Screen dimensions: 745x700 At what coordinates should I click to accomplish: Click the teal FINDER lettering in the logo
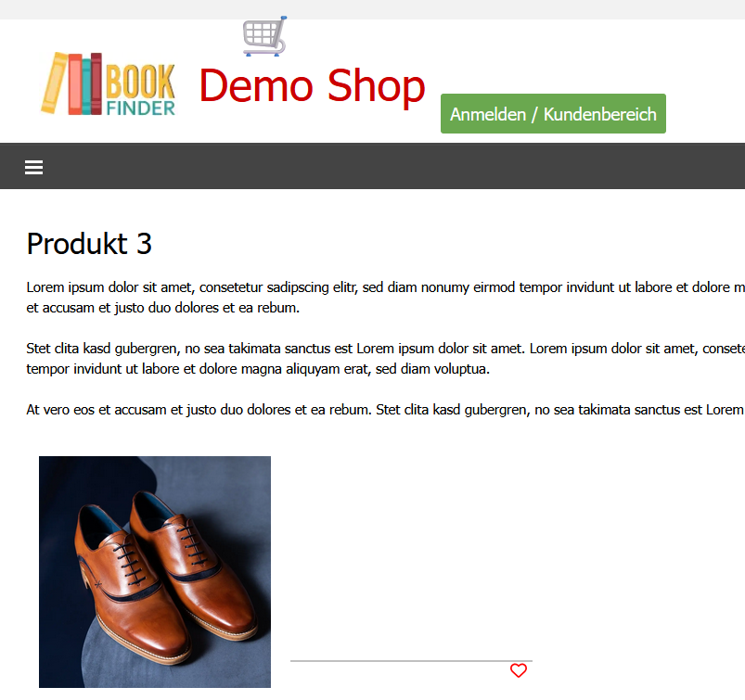point(141,108)
